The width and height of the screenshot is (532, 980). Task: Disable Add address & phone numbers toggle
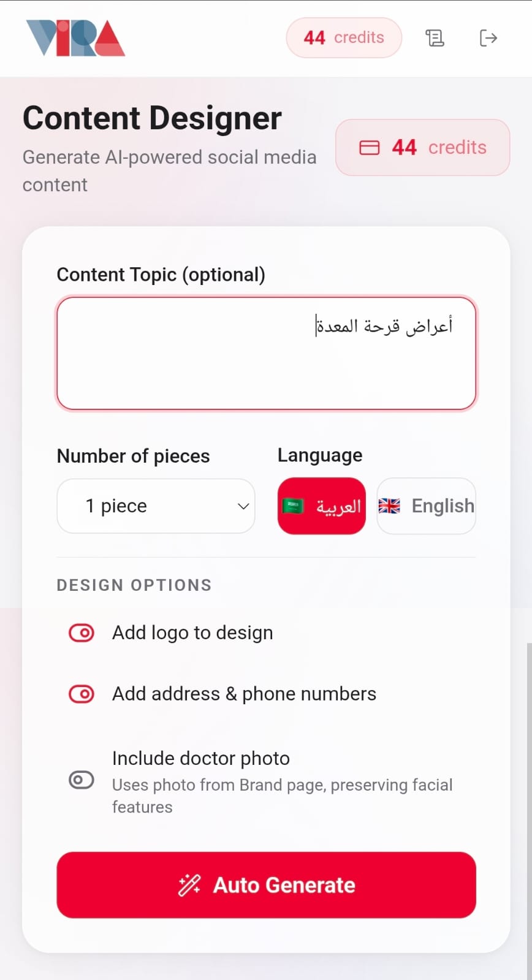point(82,694)
